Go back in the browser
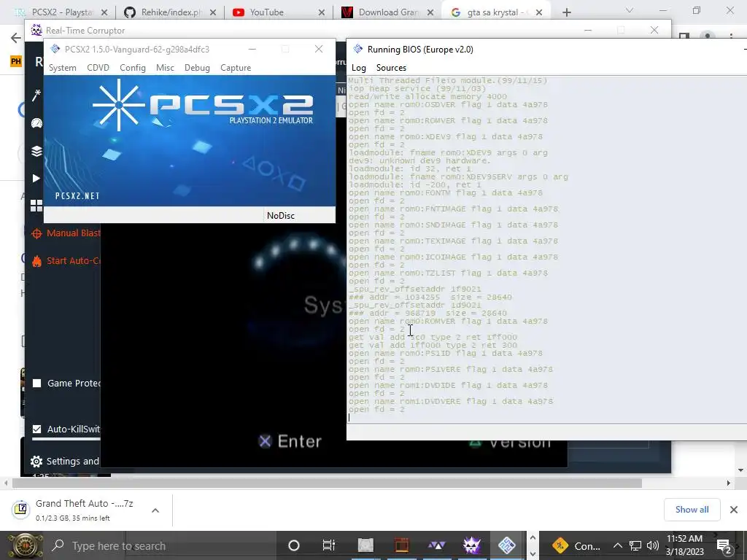Viewport: 747px width, 560px height. pyautogui.click(x=16, y=38)
